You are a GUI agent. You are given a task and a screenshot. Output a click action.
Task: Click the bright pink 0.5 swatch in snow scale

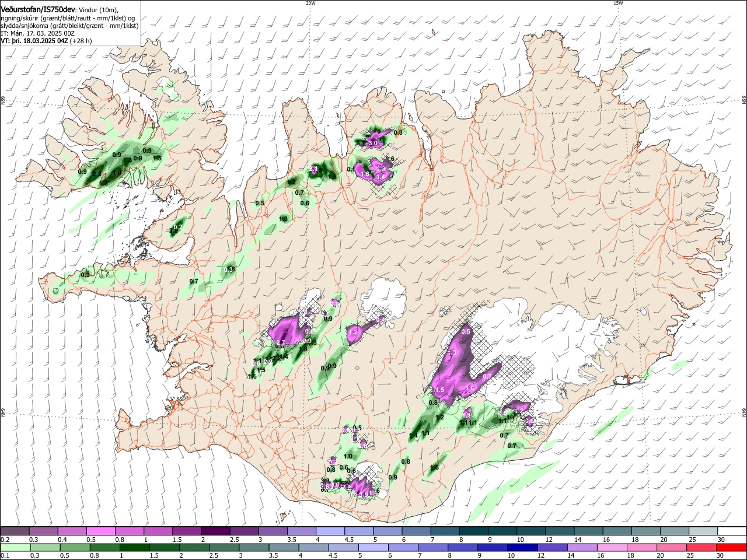[x=100, y=531]
